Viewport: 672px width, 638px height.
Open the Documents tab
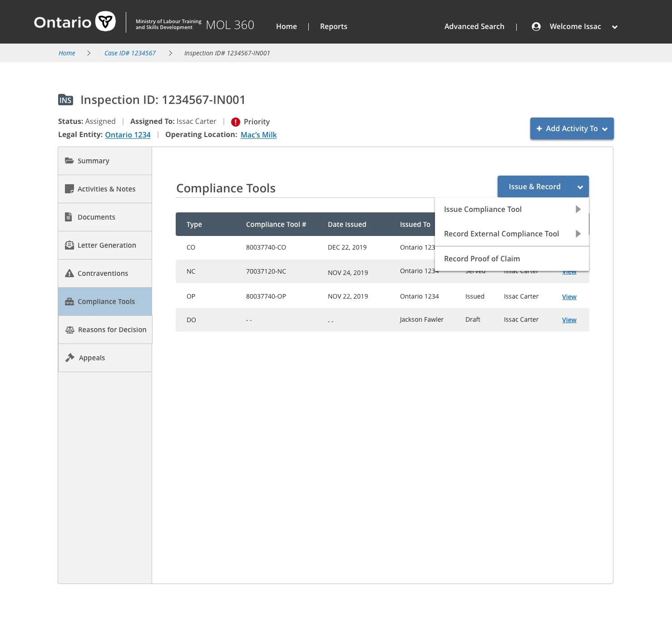pos(105,217)
